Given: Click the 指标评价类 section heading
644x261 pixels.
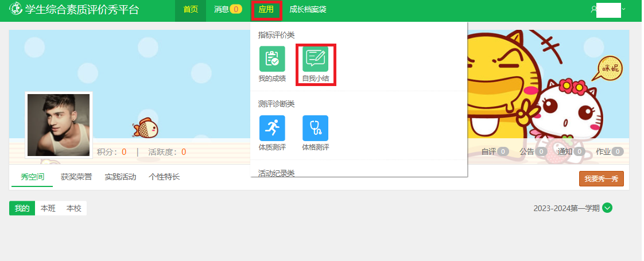Looking at the screenshot, I should point(277,35).
